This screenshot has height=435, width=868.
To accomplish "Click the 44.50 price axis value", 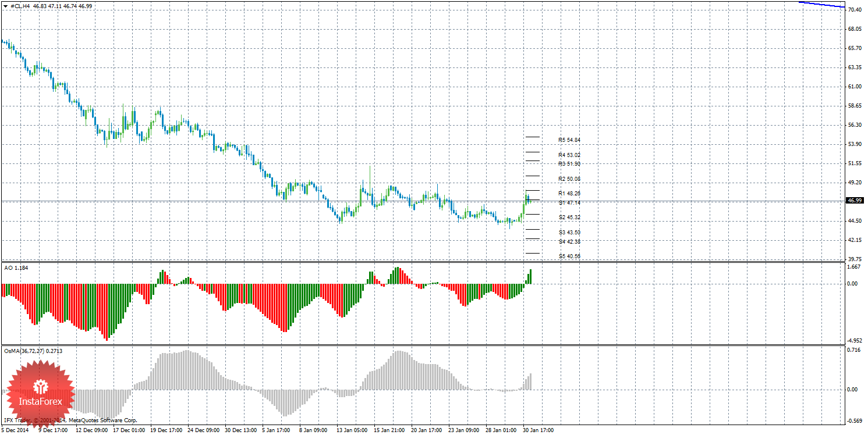I will tap(855, 221).
